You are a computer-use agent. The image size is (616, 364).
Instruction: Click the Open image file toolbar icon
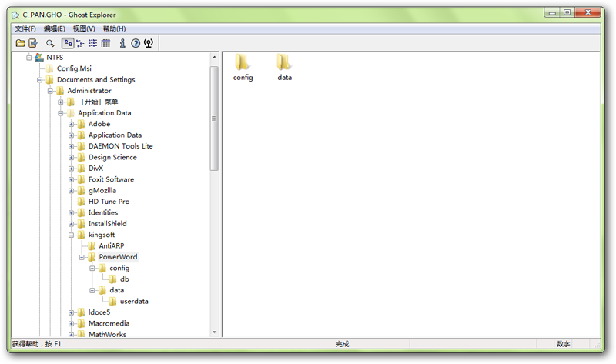(x=21, y=43)
